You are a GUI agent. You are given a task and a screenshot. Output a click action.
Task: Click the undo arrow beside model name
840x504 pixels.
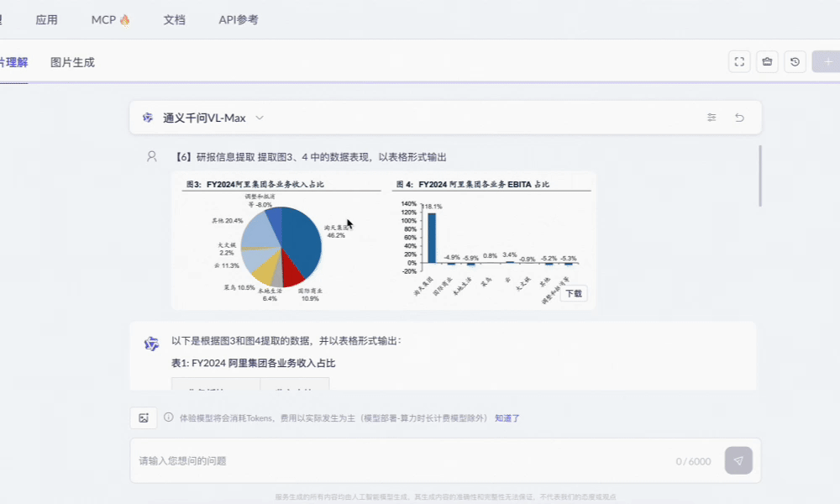coord(739,118)
